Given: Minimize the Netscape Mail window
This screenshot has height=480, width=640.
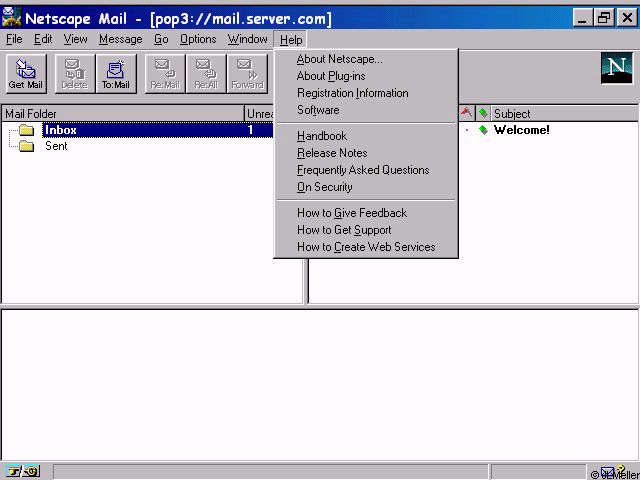Looking at the screenshot, I should click(582, 18).
